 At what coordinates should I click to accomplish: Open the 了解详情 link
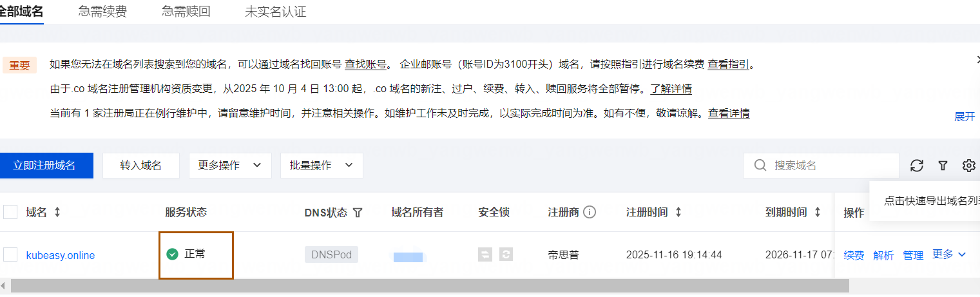click(671, 88)
